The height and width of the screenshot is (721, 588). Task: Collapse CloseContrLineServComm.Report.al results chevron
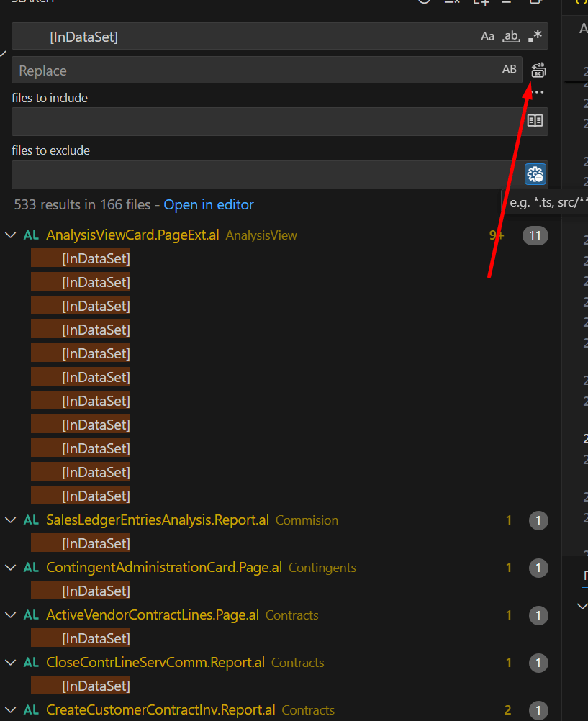(x=10, y=663)
